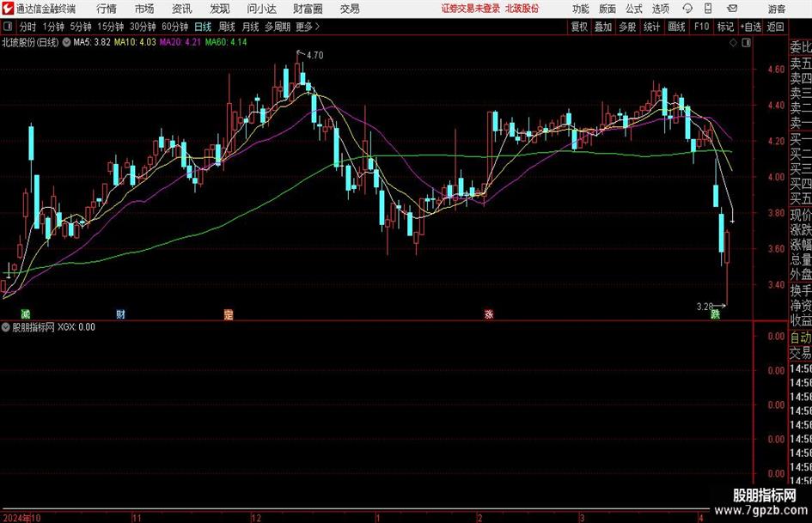The height and width of the screenshot is (523, 812).
Task: Switch to 30分钟 period
Action: (x=143, y=27)
